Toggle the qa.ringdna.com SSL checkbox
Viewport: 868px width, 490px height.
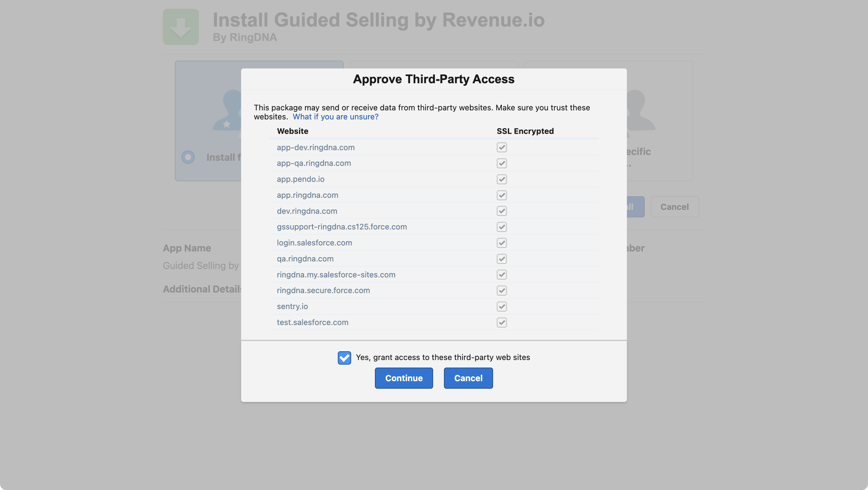tap(502, 259)
